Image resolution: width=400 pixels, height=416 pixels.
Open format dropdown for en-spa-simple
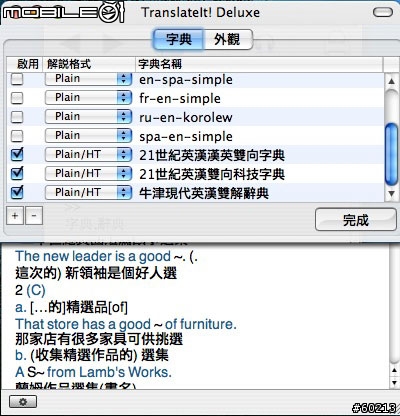tap(88, 79)
